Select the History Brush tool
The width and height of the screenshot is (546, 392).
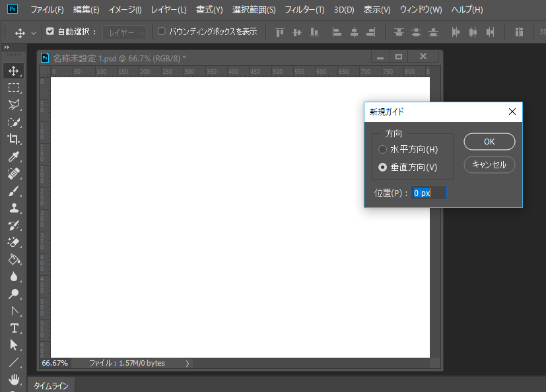(14, 226)
